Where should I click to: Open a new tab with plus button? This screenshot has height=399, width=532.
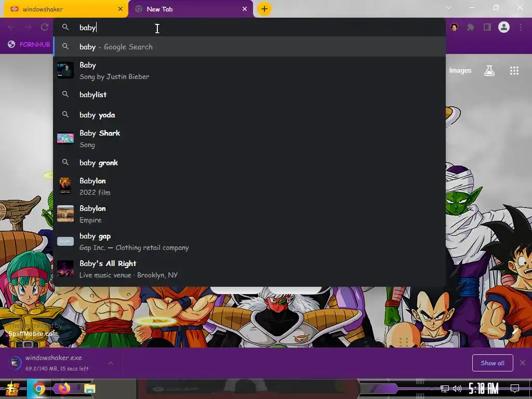coord(264,9)
